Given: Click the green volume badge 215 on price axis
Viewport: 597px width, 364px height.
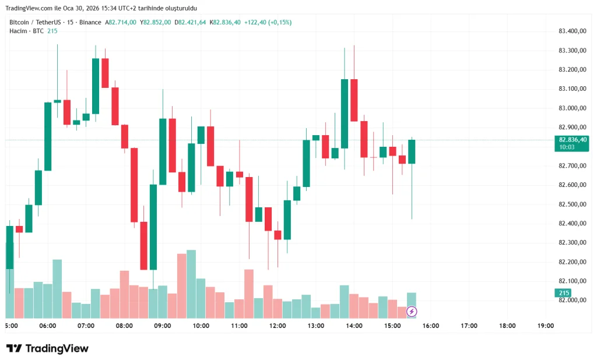Looking at the screenshot, I should click(x=564, y=293).
